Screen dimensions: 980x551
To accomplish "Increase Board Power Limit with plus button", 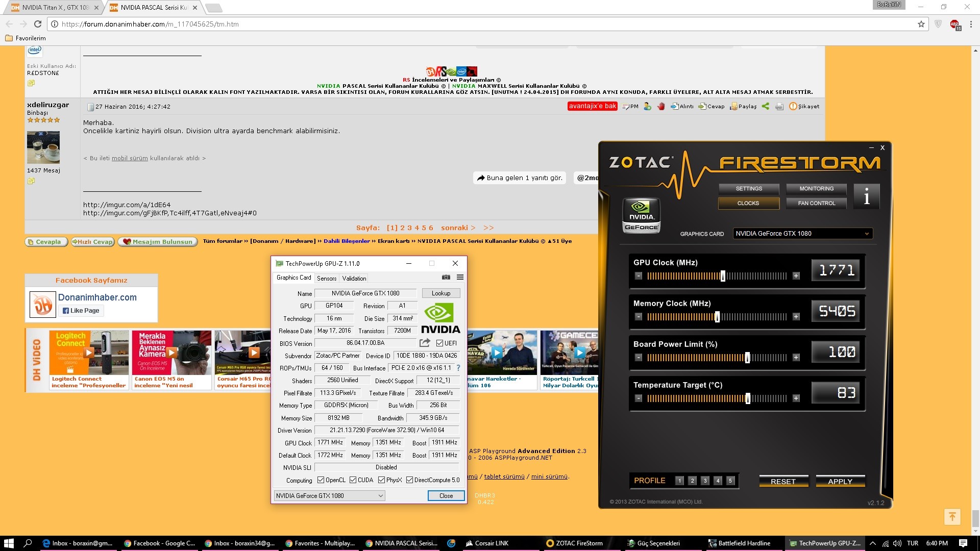I will click(x=796, y=358).
